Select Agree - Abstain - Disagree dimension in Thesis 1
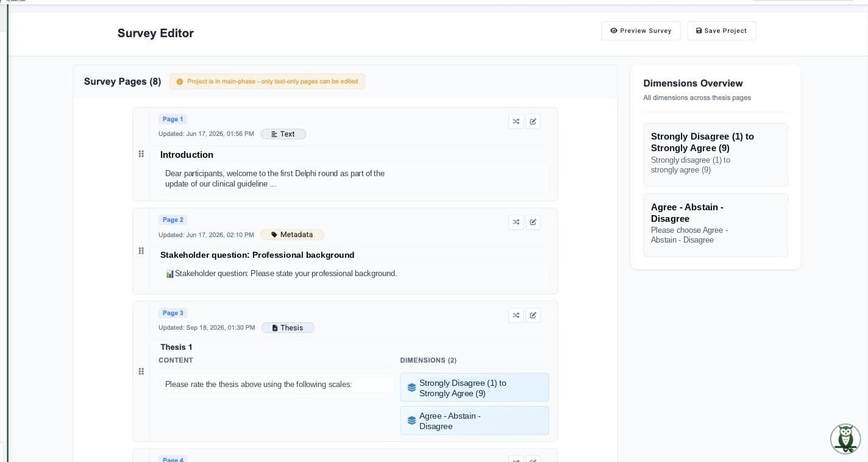 pyautogui.click(x=474, y=421)
